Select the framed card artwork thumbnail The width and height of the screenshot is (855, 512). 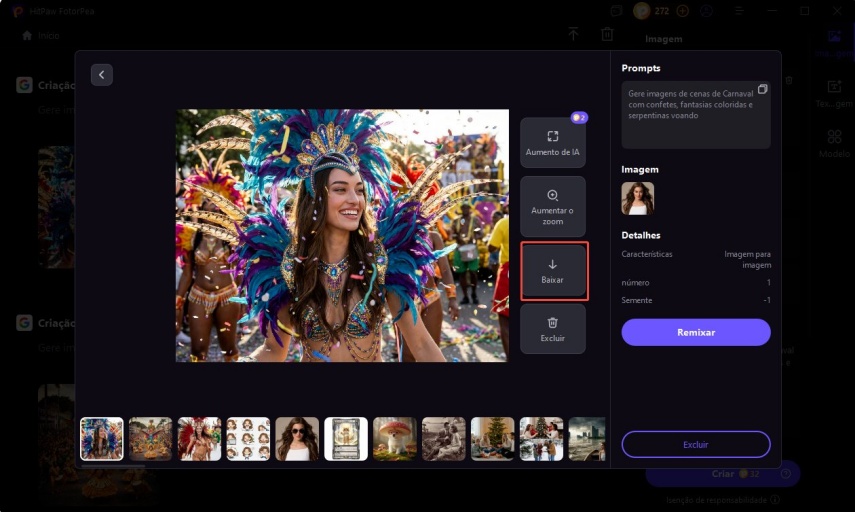(346, 439)
